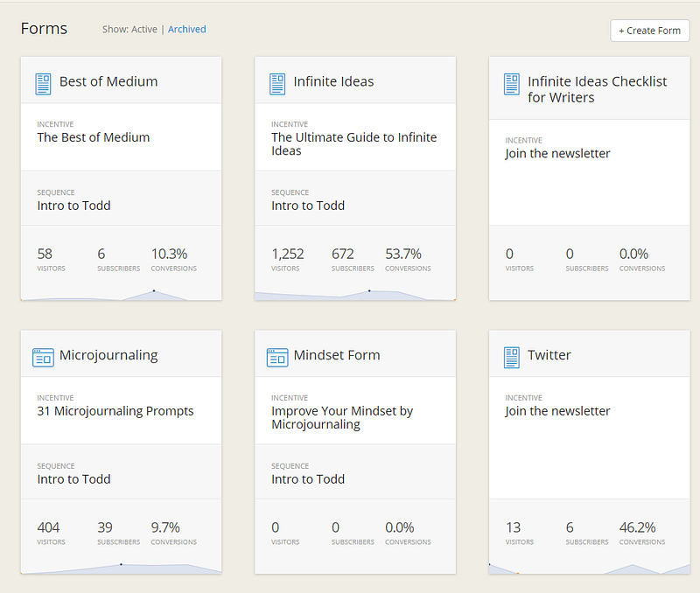Screen dimensions: 700x593
Task: Click the Create Form button
Action: coord(649,31)
